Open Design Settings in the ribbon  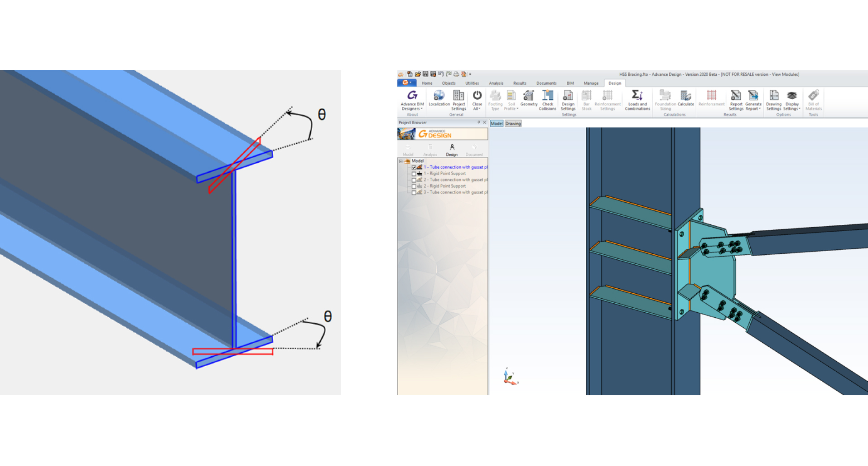(568, 98)
